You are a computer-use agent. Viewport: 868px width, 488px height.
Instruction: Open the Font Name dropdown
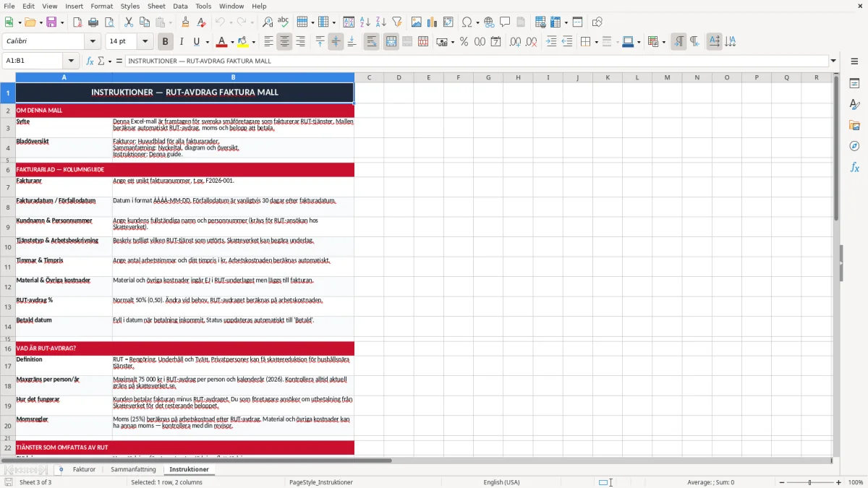(x=93, y=42)
